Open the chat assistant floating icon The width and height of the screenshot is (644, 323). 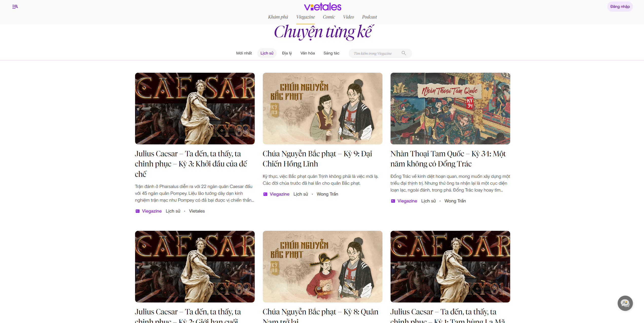tap(625, 303)
